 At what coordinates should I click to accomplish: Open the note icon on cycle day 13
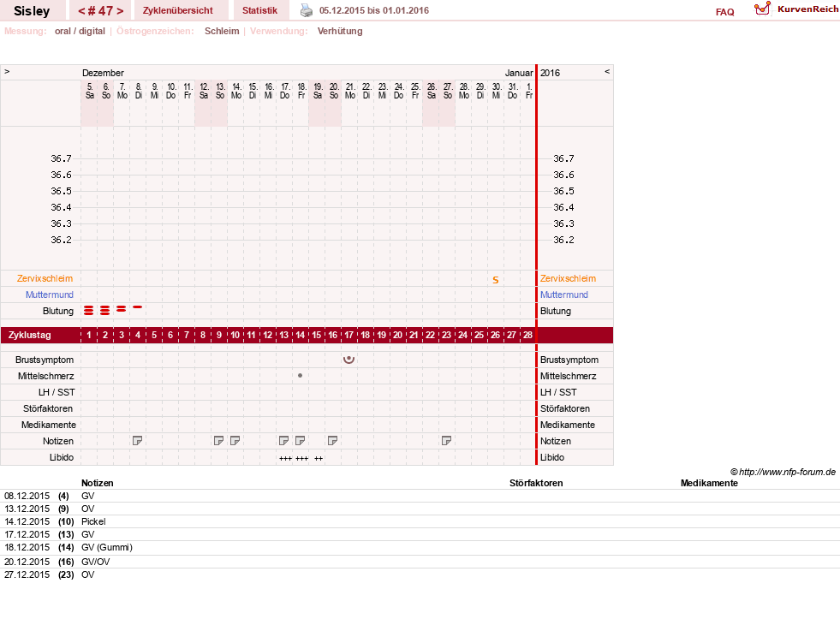click(x=284, y=441)
